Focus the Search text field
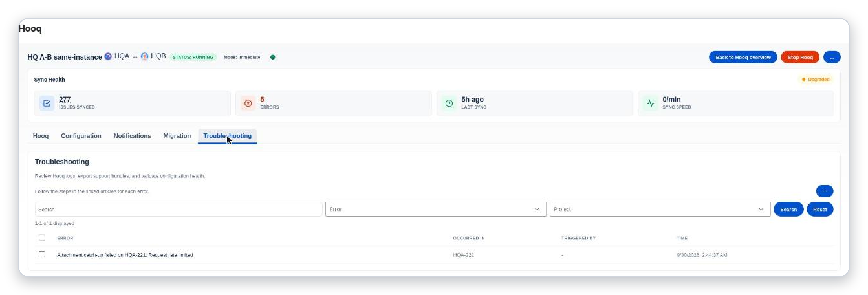Image resolution: width=868 pixels, height=295 pixels. [x=179, y=209]
